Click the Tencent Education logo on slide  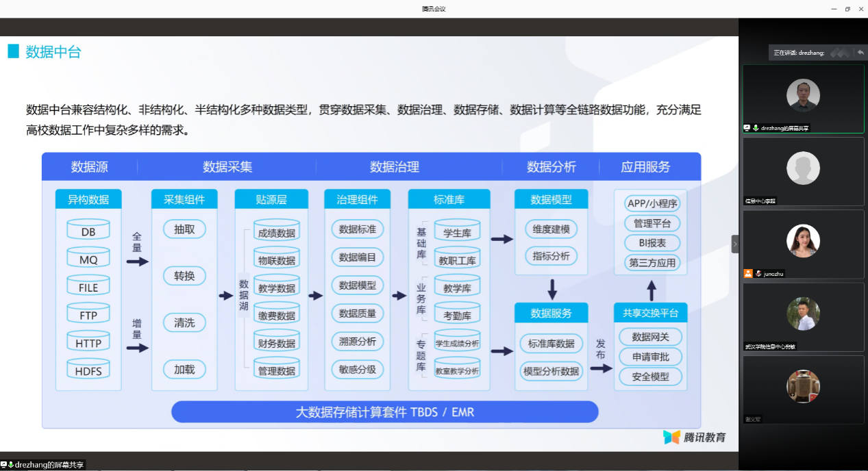point(694,437)
